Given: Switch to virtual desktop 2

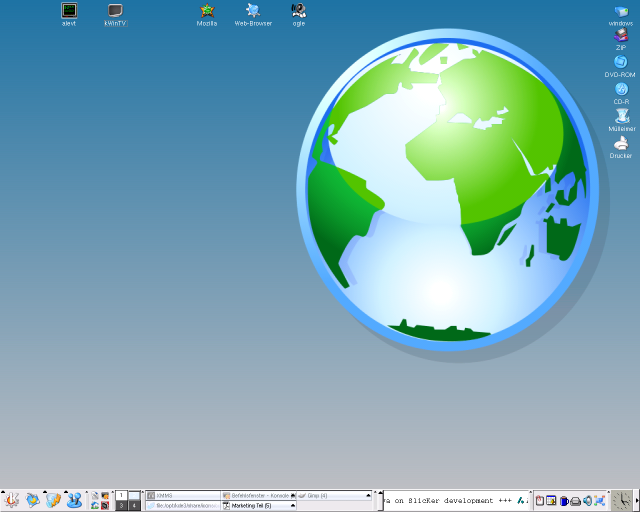Looking at the screenshot, I should [x=134, y=495].
